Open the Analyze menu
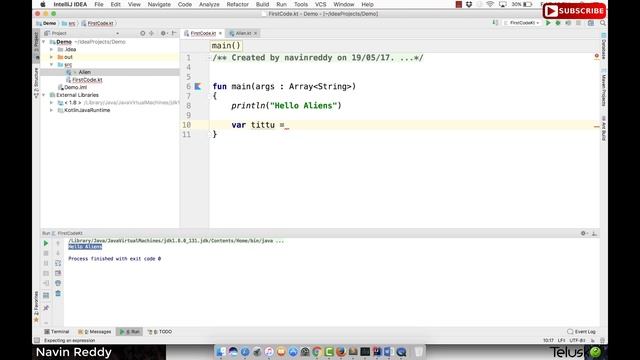640x360 pixels. point(209,4)
